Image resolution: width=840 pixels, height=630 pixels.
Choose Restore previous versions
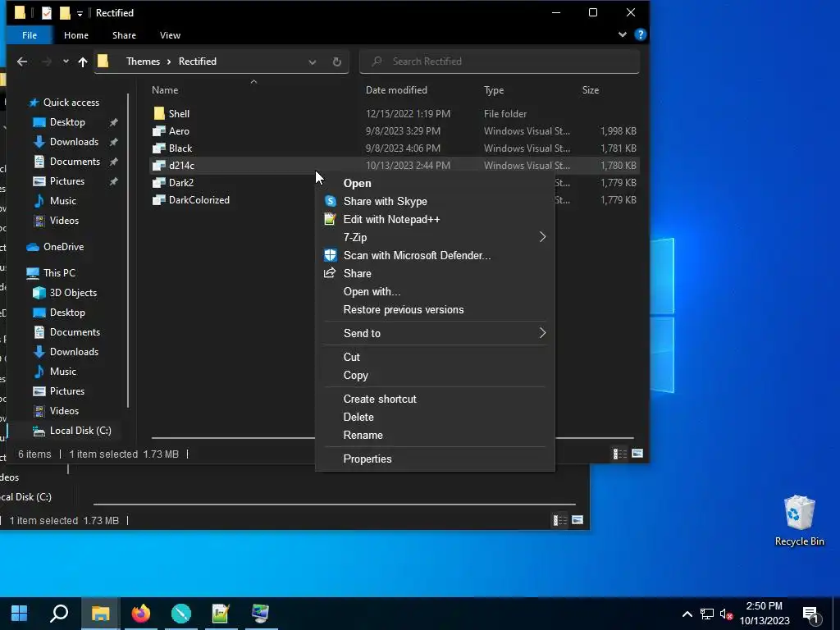point(435,309)
